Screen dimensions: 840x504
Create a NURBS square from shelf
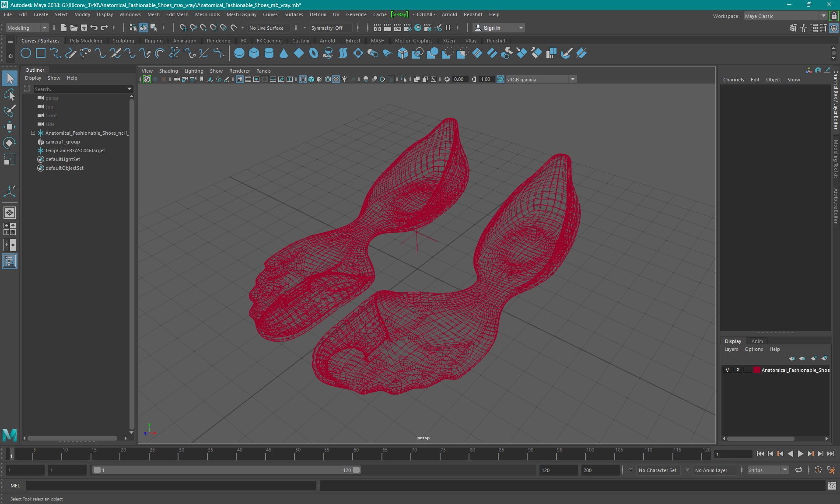(41, 53)
